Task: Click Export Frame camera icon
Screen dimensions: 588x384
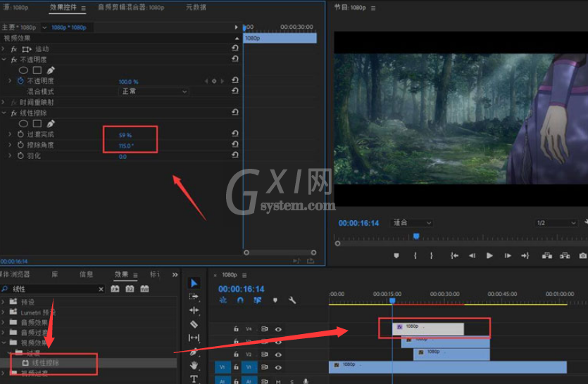Action: pos(583,255)
